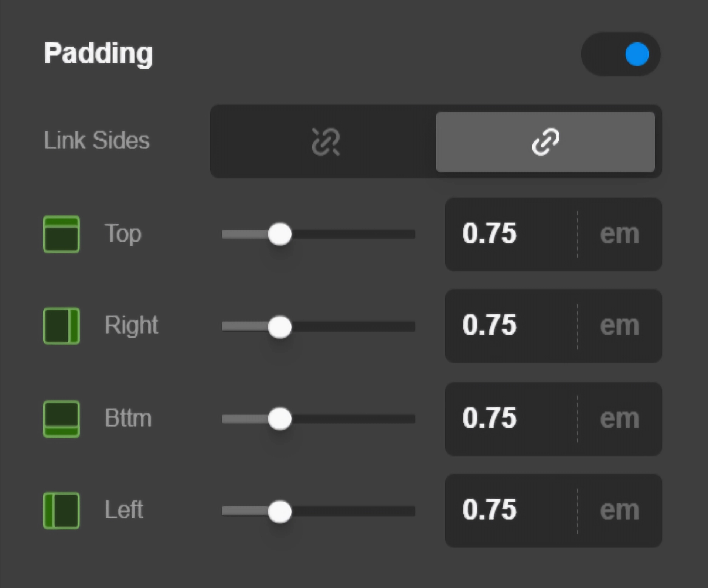708x588 pixels.
Task: Select the link sides icon
Action: point(545,142)
